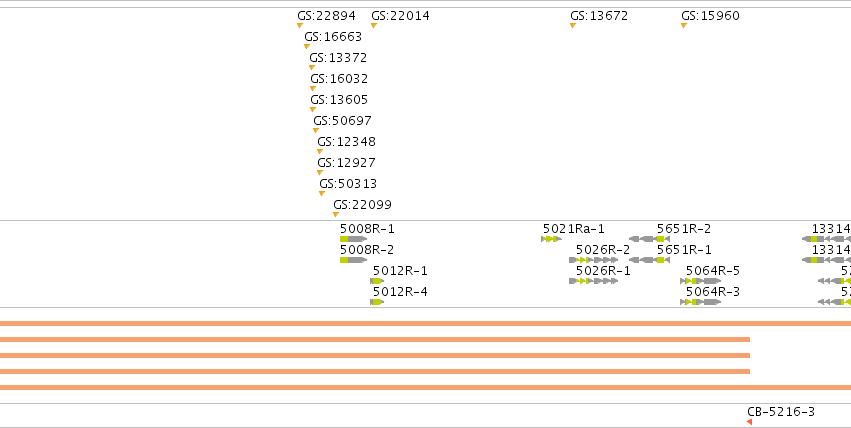Select the 5651R-1 gene glyph
This screenshot has height=428, width=851.
(649, 260)
